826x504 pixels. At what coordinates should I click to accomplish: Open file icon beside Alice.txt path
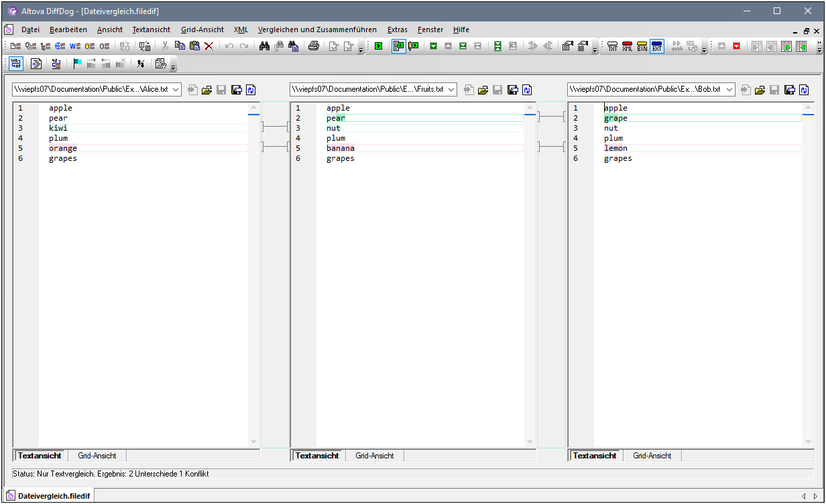206,90
